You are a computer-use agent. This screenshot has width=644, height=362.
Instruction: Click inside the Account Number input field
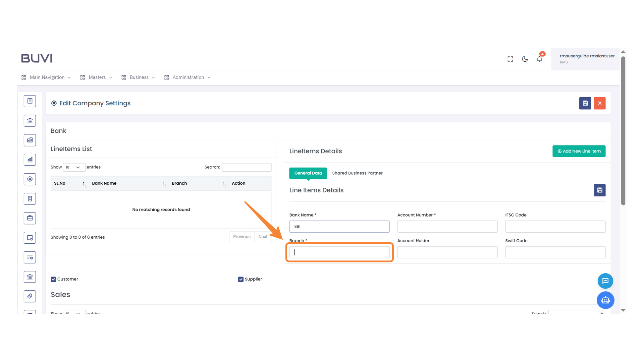447,226
